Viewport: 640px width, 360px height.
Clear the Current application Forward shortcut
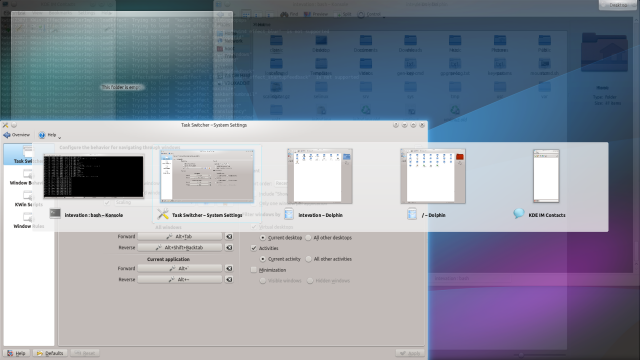[229, 268]
